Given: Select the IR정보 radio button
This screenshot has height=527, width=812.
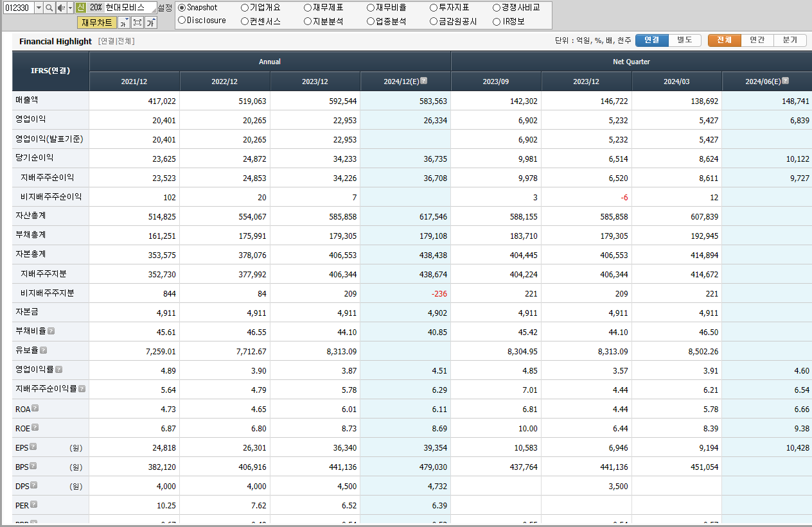Looking at the screenshot, I should click(497, 21).
